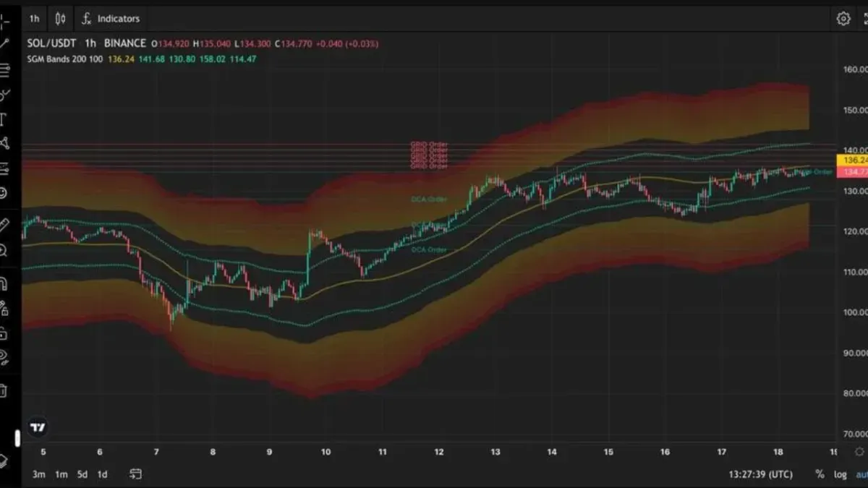Click the upper DCA Order label
This screenshot has width=868, height=488.
point(429,199)
